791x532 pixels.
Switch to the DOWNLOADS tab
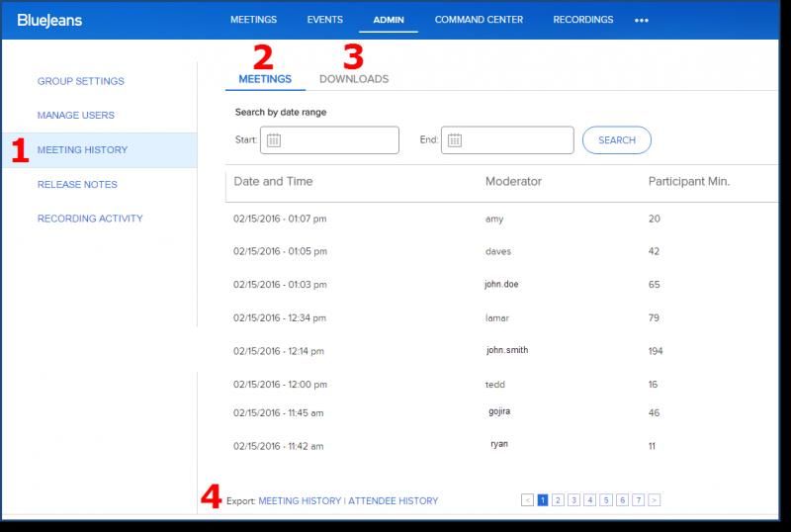pyautogui.click(x=354, y=79)
